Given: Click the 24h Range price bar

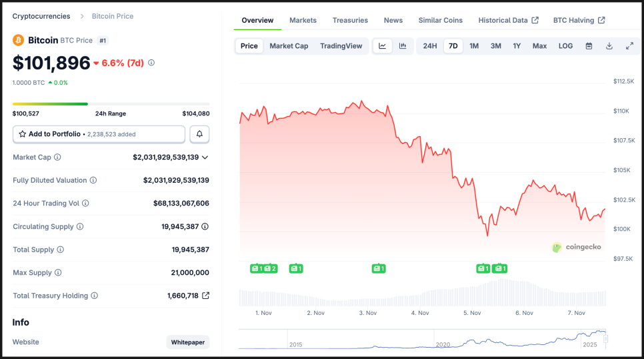Looking at the screenshot, I should click(111, 104).
